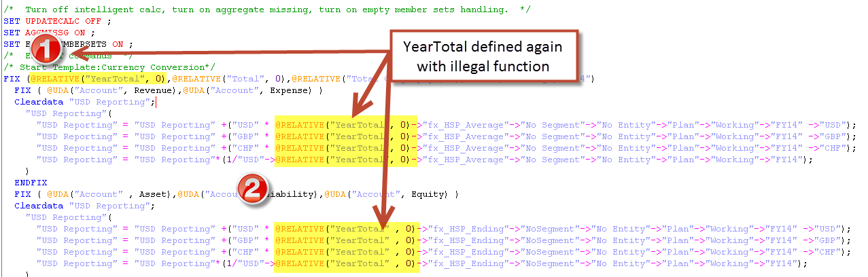Click "fx_HSP_Average" on the line ending in "USD"
The height and width of the screenshot is (277, 868).
tap(466, 125)
